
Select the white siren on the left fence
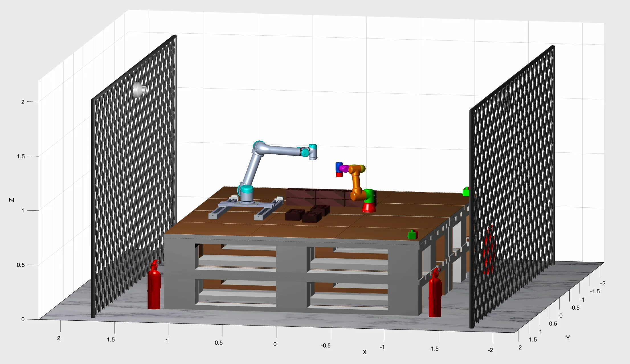(x=140, y=90)
